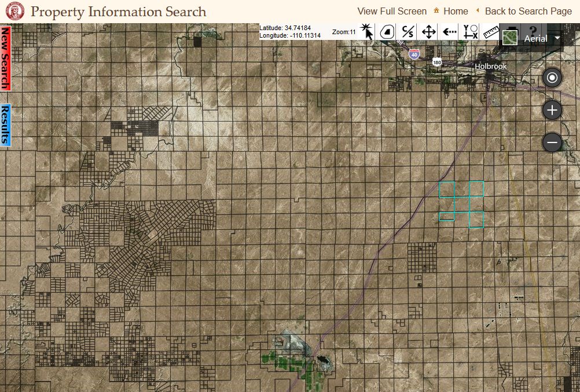Screen dimensions: 580x392
Task: Select the identify/click pointer tool
Action: (367, 31)
